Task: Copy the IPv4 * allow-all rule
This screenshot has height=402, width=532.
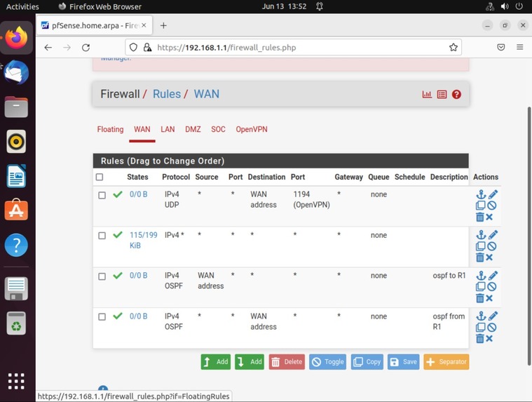Action: pos(480,246)
